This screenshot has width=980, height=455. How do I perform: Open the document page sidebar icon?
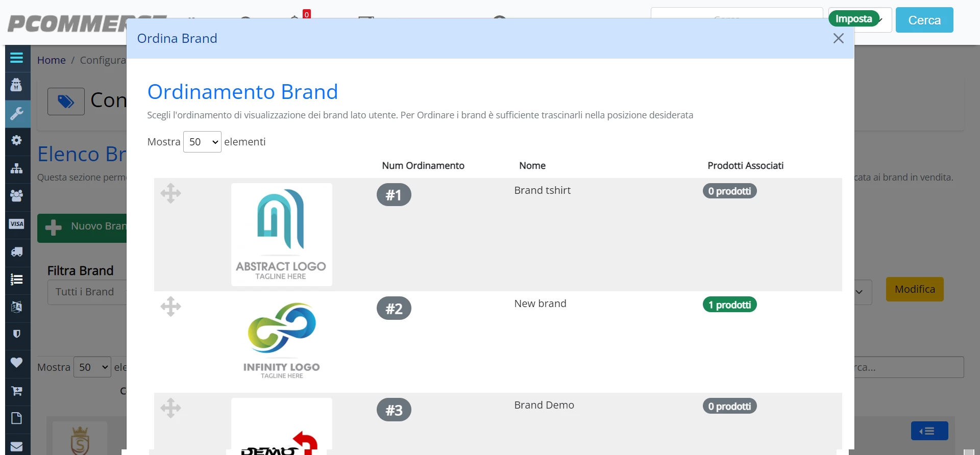[x=17, y=418]
